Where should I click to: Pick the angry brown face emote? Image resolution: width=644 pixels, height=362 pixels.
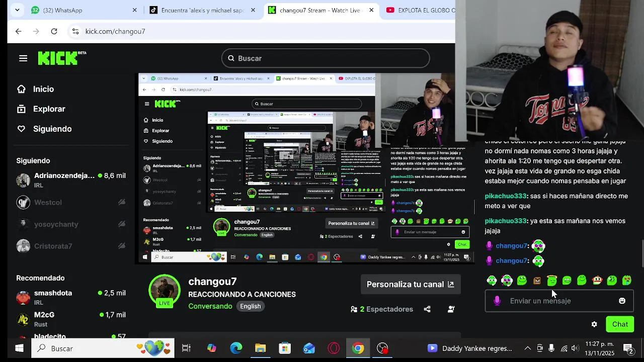coord(537,281)
